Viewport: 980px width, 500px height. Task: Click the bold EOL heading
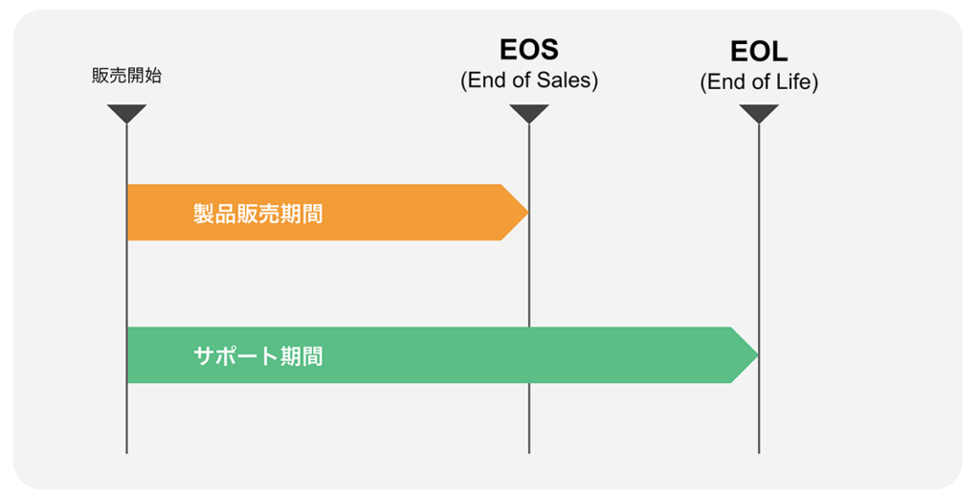[759, 51]
